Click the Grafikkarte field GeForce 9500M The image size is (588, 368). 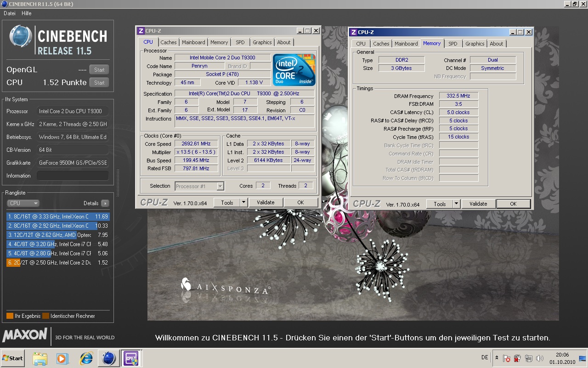73,163
